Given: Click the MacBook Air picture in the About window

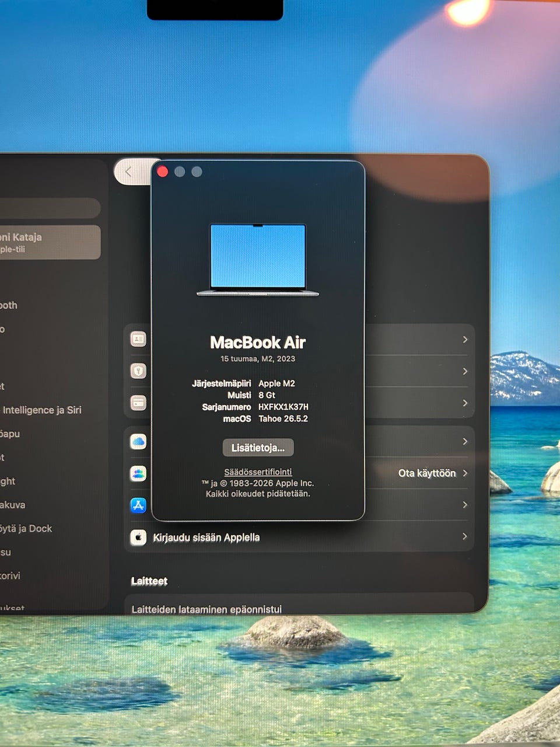Looking at the screenshot, I should click(x=258, y=260).
